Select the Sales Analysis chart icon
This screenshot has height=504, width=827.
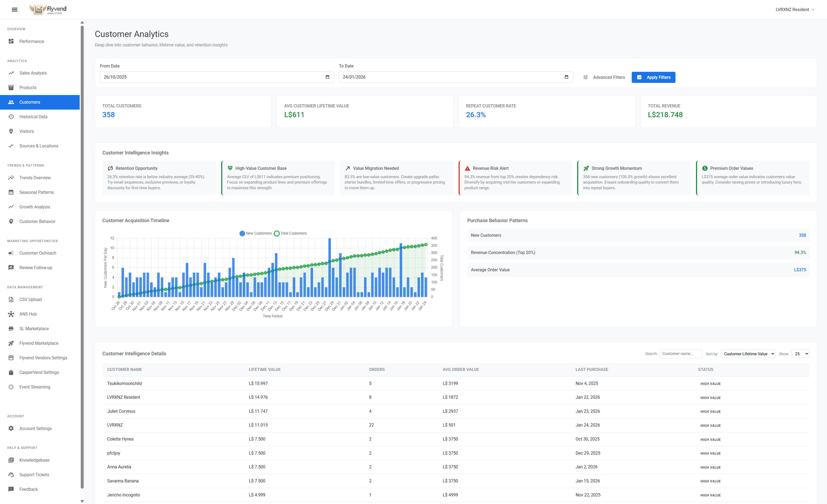pyautogui.click(x=11, y=73)
